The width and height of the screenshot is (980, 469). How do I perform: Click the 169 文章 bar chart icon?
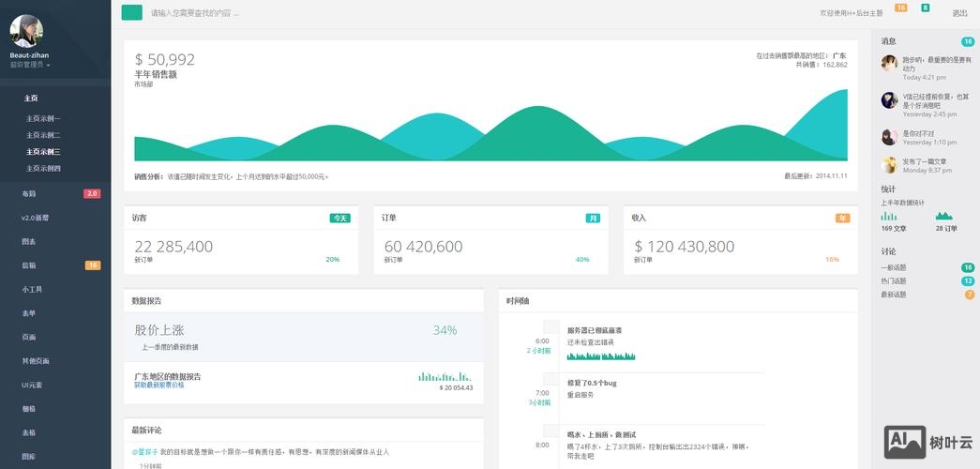[x=888, y=216]
